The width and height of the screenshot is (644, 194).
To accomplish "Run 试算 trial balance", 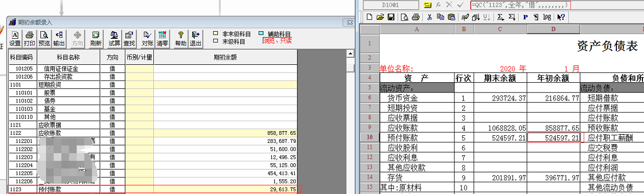I will 115,39.
